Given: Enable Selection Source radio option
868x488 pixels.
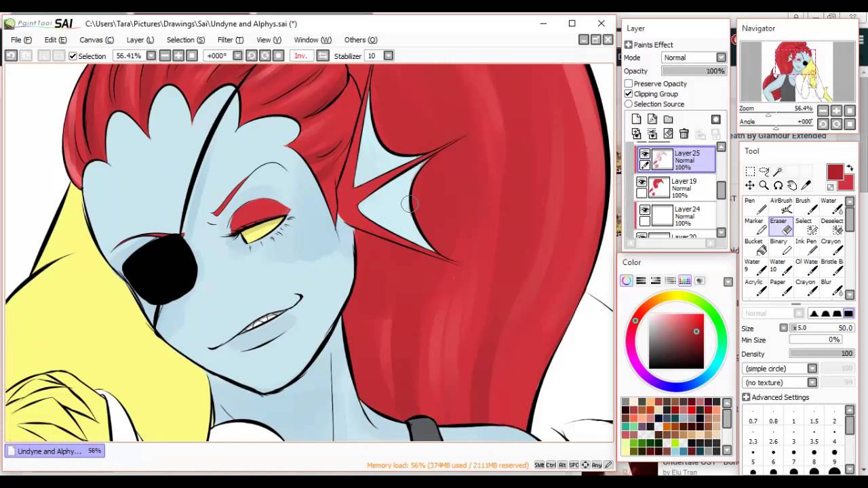Looking at the screenshot, I should pyautogui.click(x=629, y=104).
